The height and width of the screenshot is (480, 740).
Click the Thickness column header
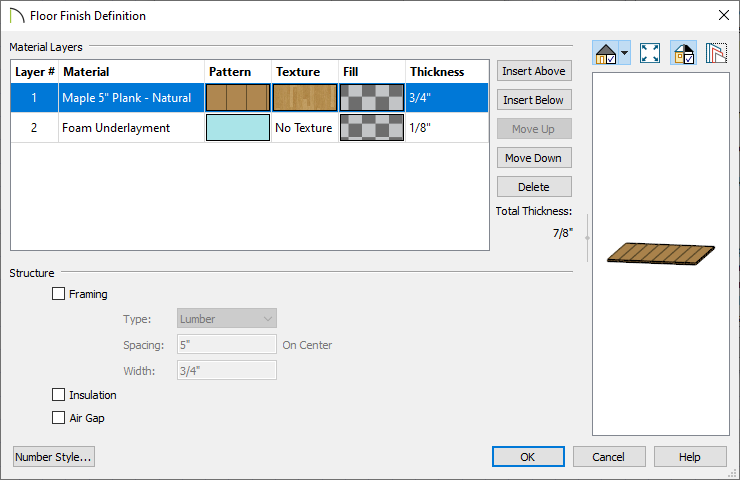[446, 72]
